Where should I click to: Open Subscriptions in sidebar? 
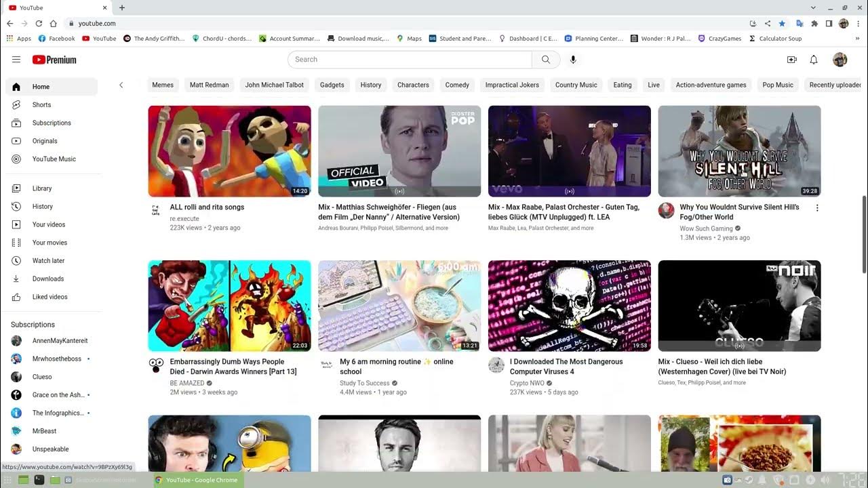coord(52,123)
